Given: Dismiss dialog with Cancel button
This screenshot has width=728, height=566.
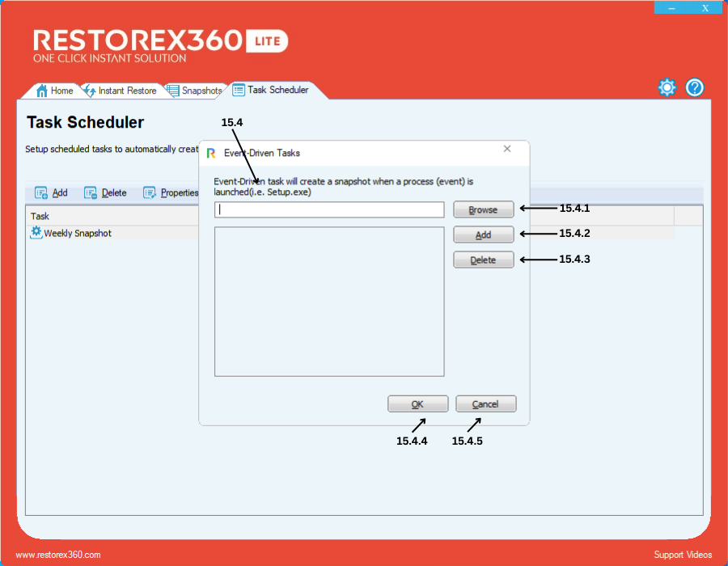Looking at the screenshot, I should click(x=485, y=404).
